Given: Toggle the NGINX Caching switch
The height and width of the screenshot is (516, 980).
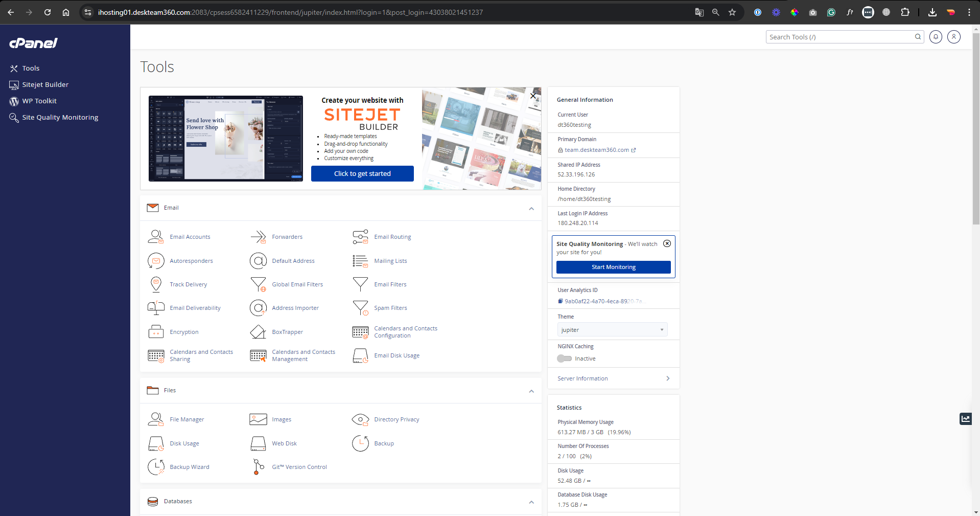Looking at the screenshot, I should tap(564, 358).
